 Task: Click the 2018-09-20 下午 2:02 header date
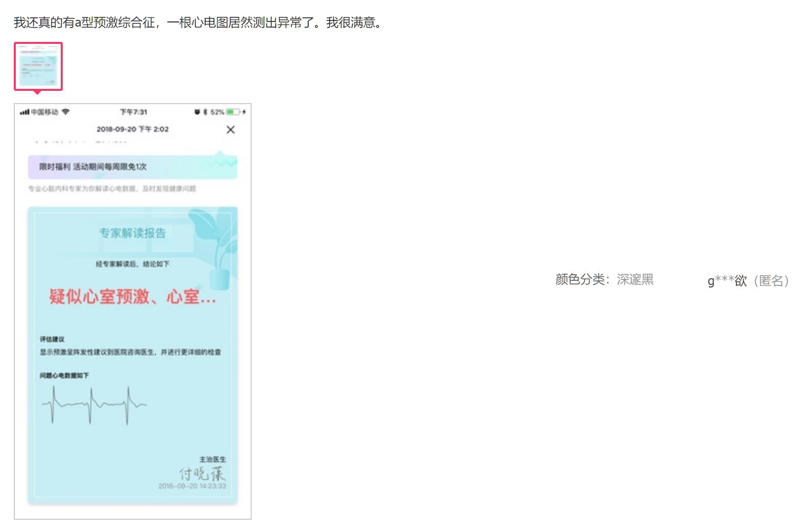click(133, 129)
